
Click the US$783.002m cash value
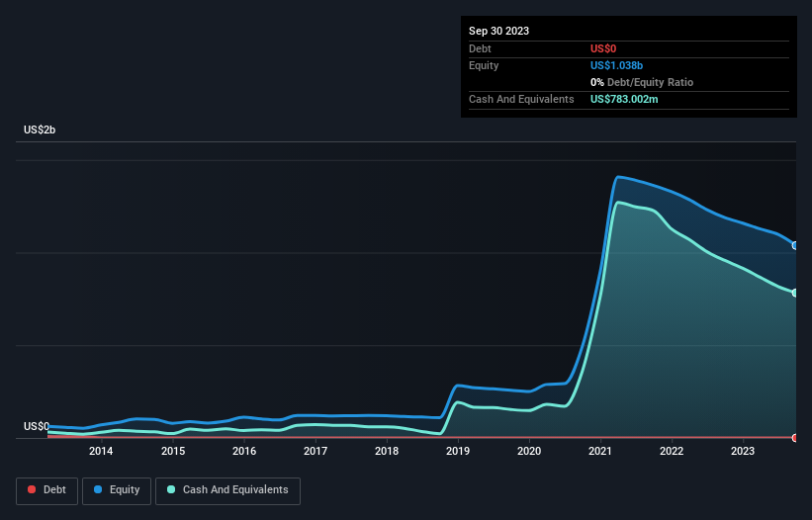(624, 99)
